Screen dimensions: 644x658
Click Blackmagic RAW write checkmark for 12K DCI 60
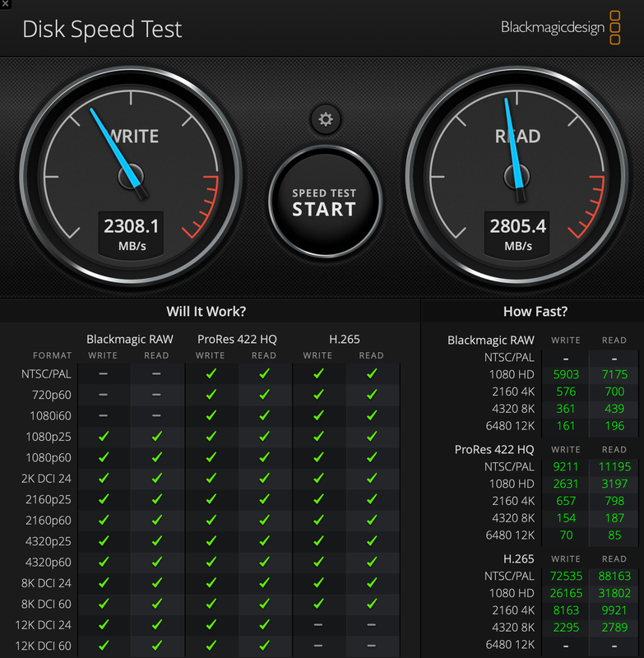tap(104, 646)
